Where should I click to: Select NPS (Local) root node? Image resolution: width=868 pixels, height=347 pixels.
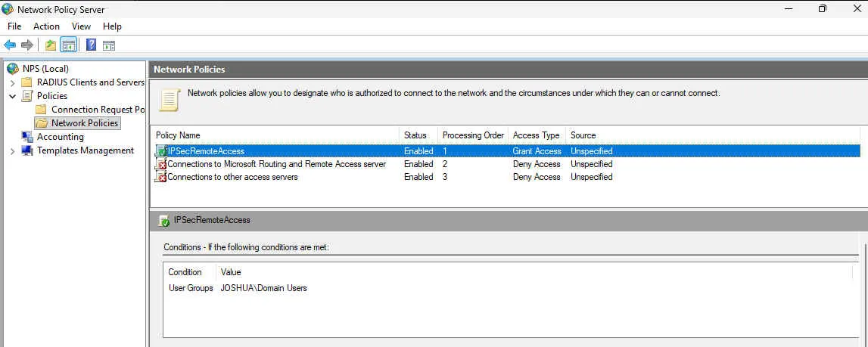coord(45,69)
